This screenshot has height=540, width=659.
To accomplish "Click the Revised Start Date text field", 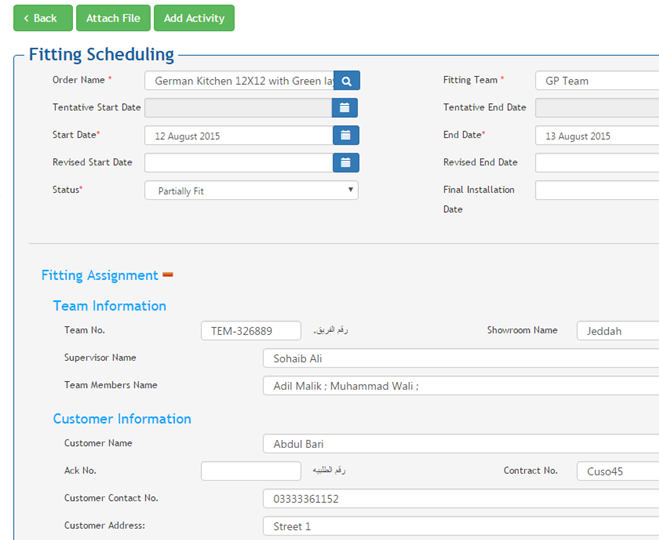I will [x=238, y=162].
